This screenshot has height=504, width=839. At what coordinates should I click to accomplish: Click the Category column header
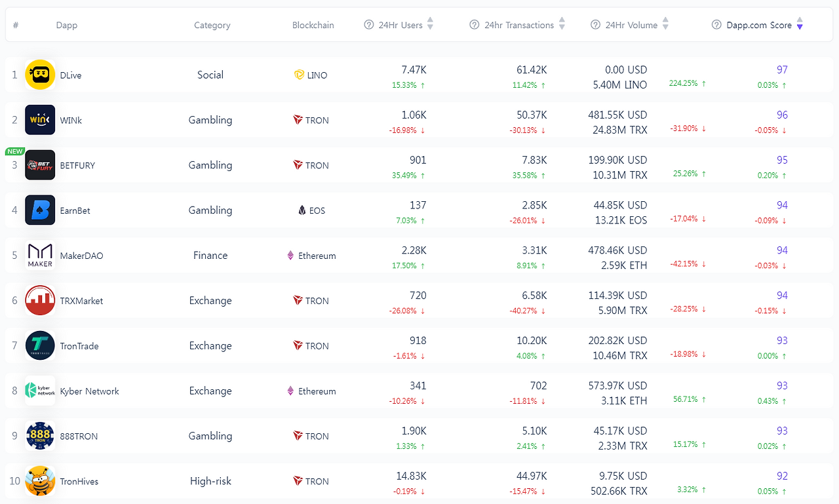tap(212, 25)
